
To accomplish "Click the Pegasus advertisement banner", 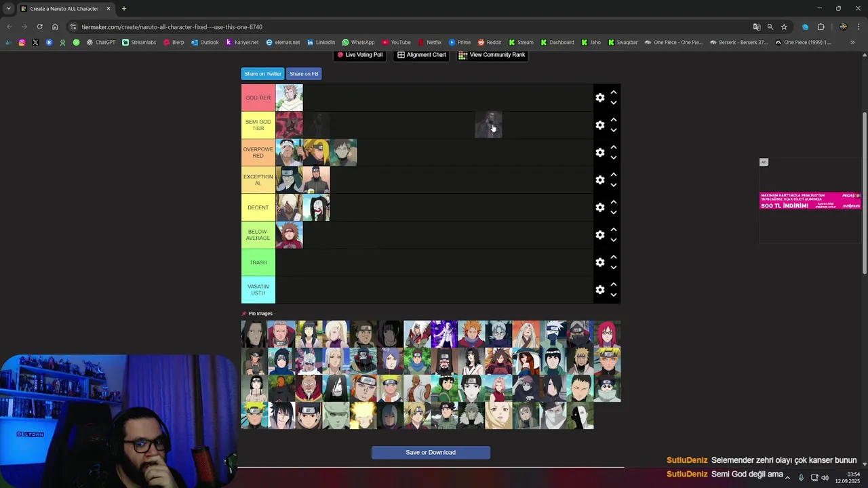I will (810, 201).
